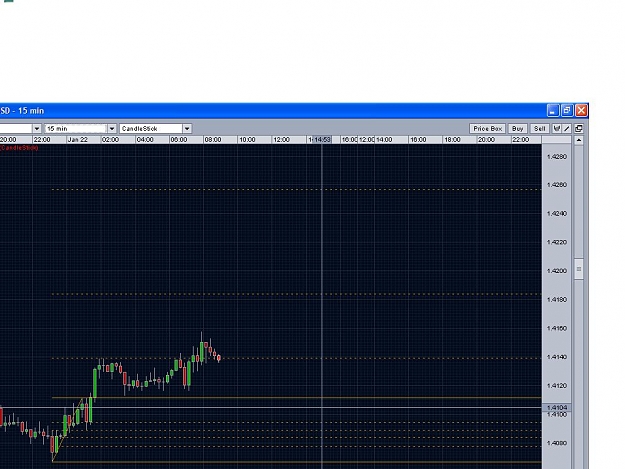This screenshot has width=625, height=469.
Task: Click the 1.4280 price axis label
Action: click(556, 157)
